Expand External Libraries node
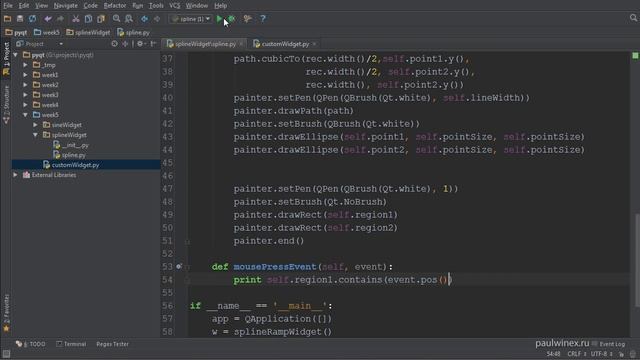 click(16, 175)
